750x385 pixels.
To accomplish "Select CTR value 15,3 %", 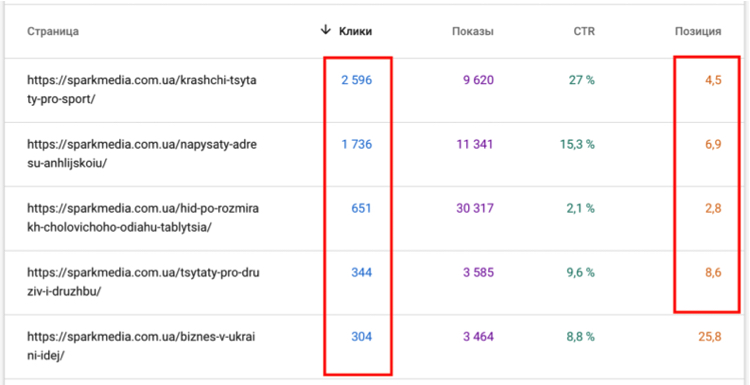I will pyautogui.click(x=577, y=144).
